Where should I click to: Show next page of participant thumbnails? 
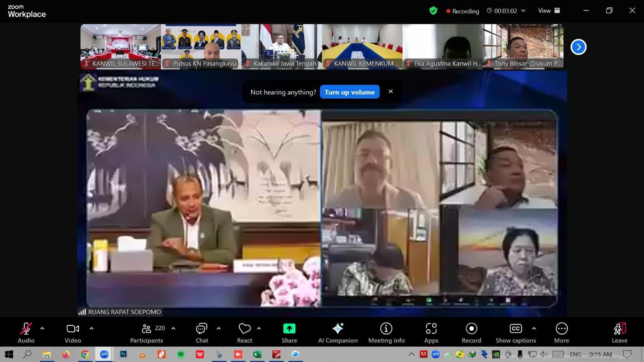coord(578,47)
